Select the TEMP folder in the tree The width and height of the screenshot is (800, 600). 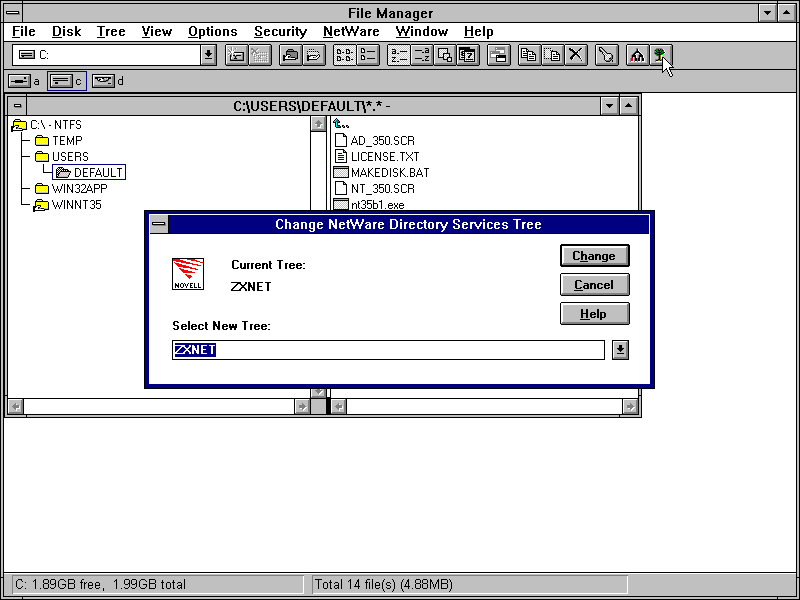[59, 140]
